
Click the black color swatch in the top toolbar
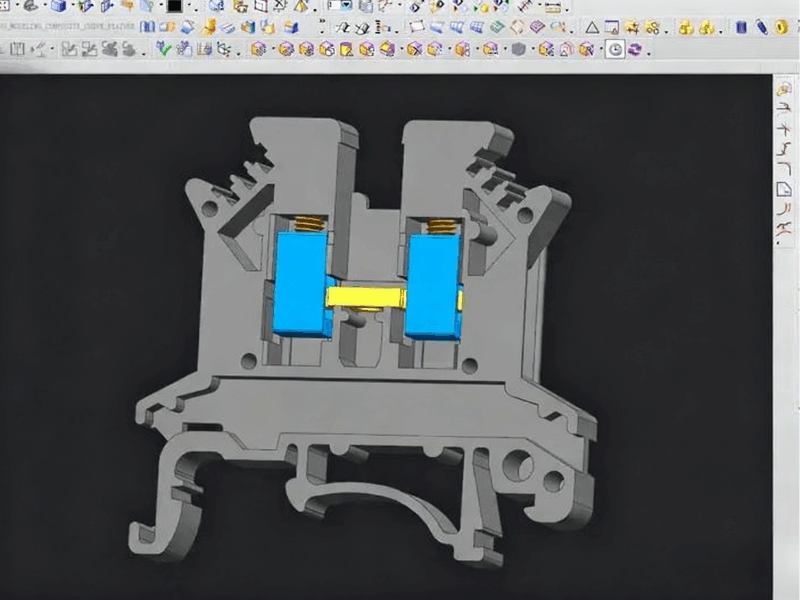click(173, 6)
